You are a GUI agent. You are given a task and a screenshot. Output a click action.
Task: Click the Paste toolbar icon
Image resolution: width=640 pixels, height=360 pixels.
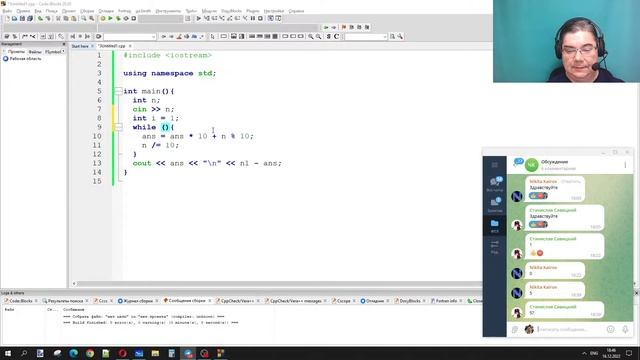click(x=74, y=18)
